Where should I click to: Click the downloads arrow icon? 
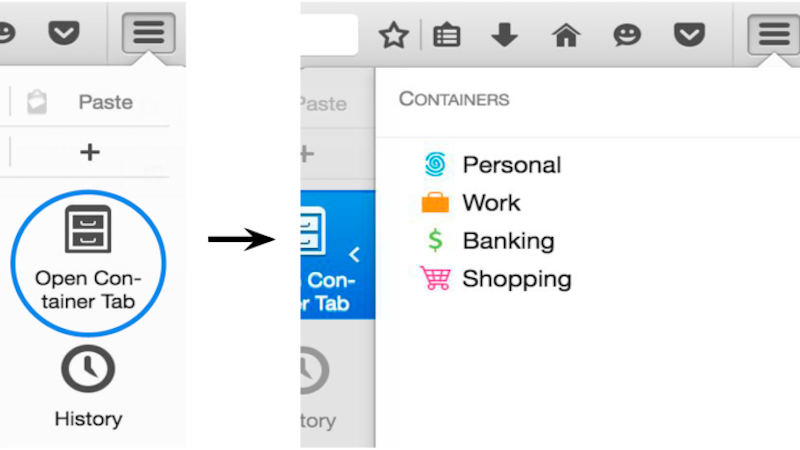point(504,35)
